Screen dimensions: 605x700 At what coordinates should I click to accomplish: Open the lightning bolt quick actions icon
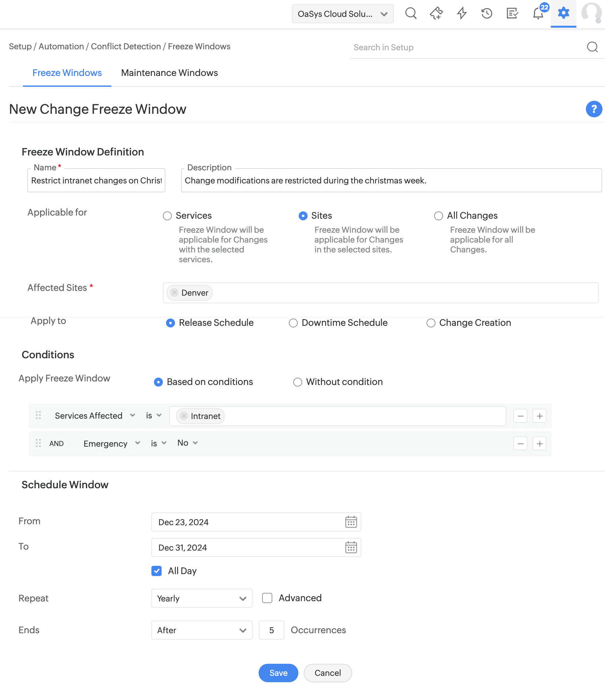tap(462, 14)
